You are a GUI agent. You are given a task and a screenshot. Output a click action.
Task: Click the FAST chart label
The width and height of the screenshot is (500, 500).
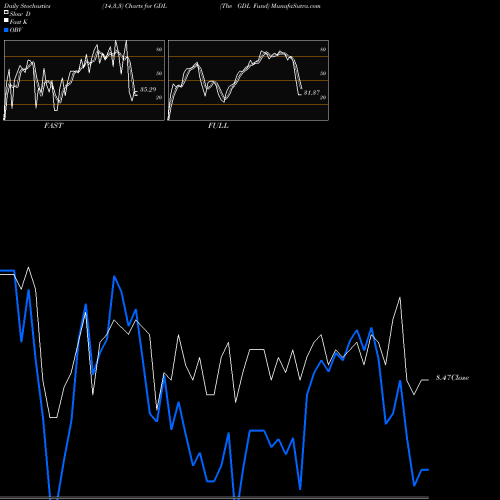click(53, 125)
